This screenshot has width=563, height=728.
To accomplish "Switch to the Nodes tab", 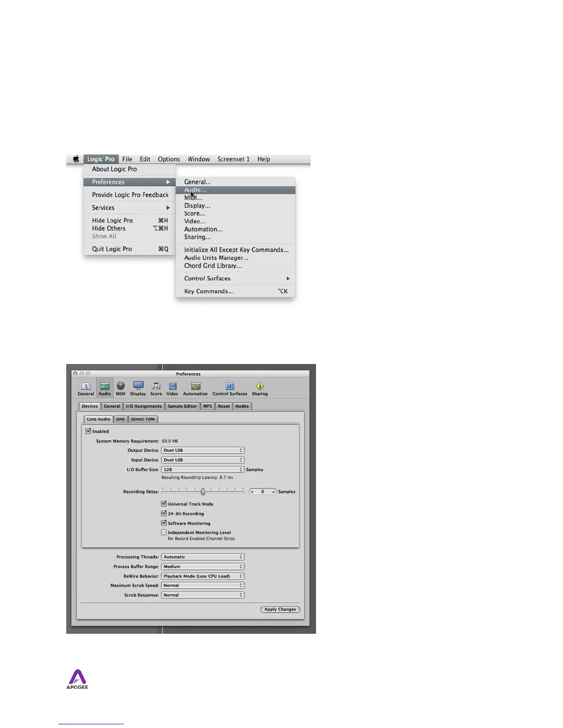I will point(242,406).
